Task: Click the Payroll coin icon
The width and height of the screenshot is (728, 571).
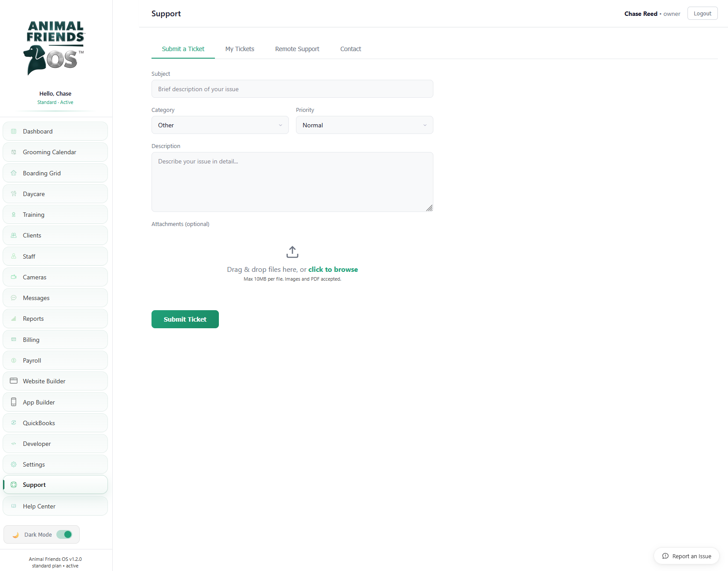Action: pyautogui.click(x=14, y=360)
